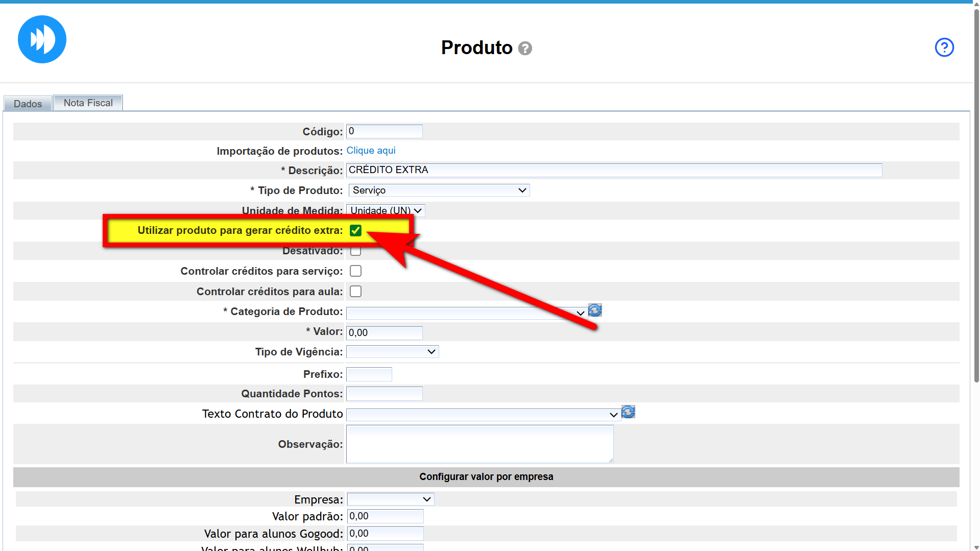Viewport: 980px width, 551px height.
Task: Select the Dados tab
Action: (28, 104)
